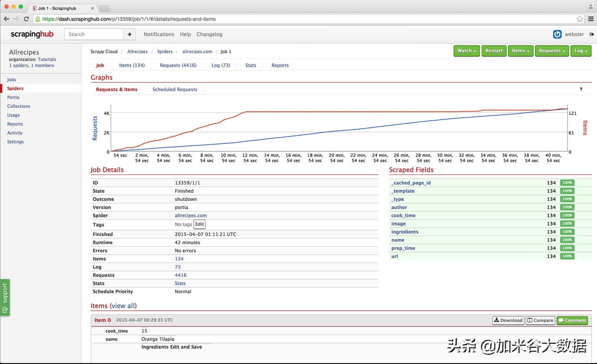Open the allrecipes.com spider link in Job Details
597x364 pixels.
pyautogui.click(x=191, y=215)
